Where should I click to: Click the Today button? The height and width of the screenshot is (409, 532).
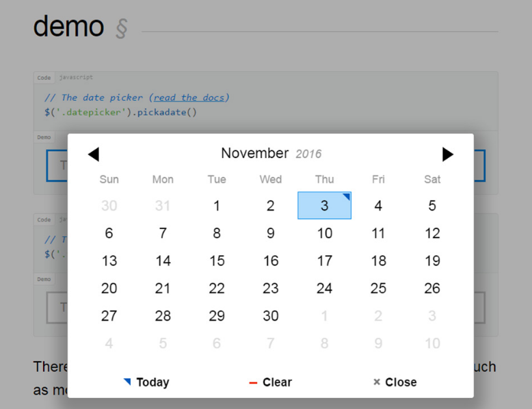(146, 382)
